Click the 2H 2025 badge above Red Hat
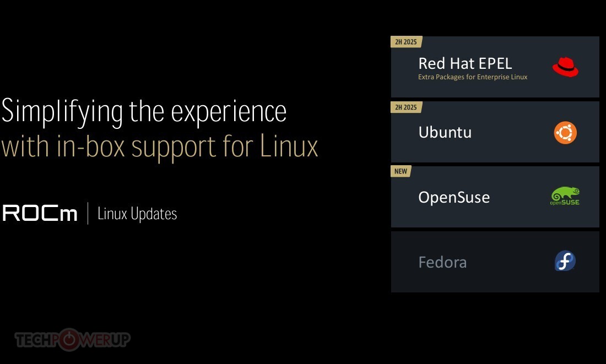 point(406,42)
